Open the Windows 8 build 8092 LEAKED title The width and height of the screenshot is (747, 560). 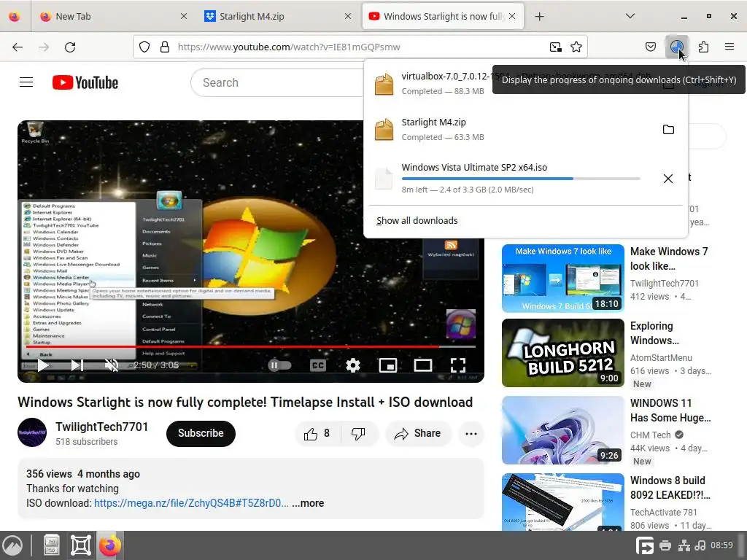pos(670,488)
